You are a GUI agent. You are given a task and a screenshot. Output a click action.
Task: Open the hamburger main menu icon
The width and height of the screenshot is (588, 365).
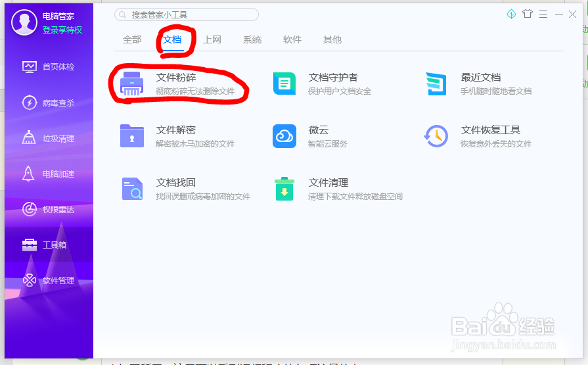543,14
